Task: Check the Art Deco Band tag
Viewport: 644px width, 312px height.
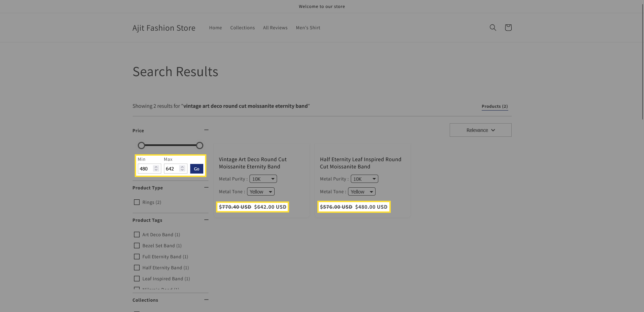Action: (x=137, y=235)
